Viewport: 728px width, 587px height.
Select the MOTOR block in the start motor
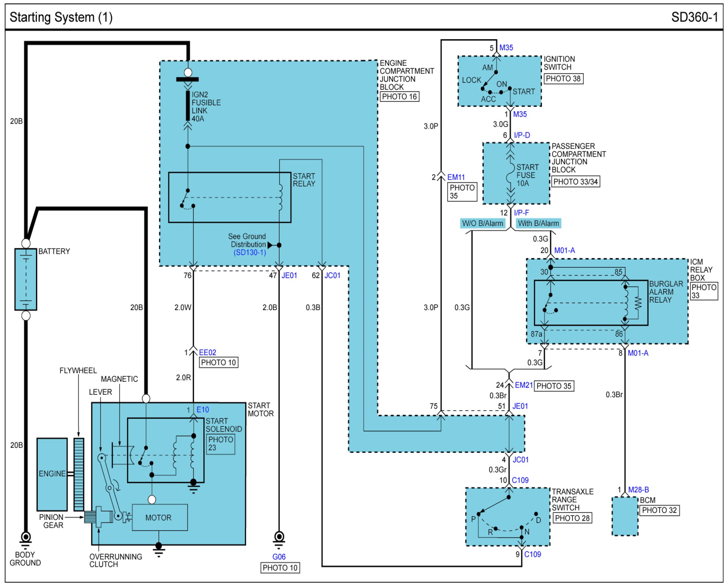[160, 517]
